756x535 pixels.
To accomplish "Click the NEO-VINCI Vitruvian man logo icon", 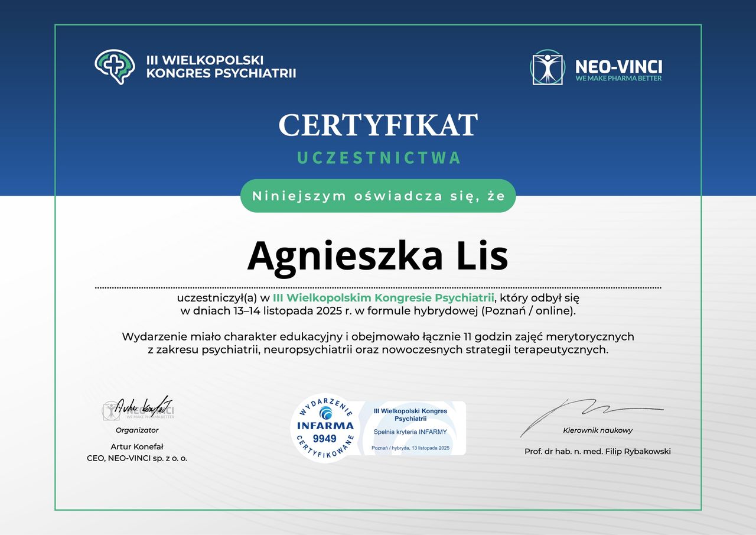I will [548, 67].
